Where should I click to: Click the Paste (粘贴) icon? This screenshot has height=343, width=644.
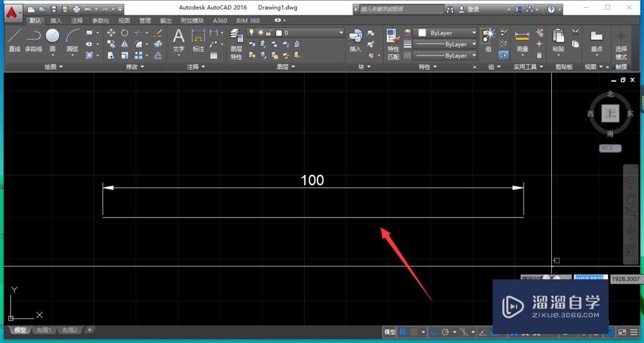tap(558, 40)
